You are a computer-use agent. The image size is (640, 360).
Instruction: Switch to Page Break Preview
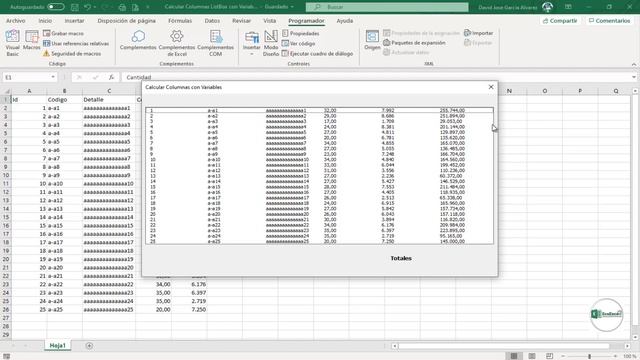[549, 356]
